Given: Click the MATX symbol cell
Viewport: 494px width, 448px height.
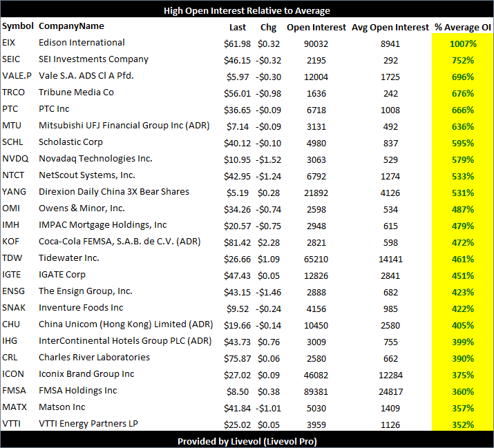Looking at the screenshot, I should tap(15, 407).
